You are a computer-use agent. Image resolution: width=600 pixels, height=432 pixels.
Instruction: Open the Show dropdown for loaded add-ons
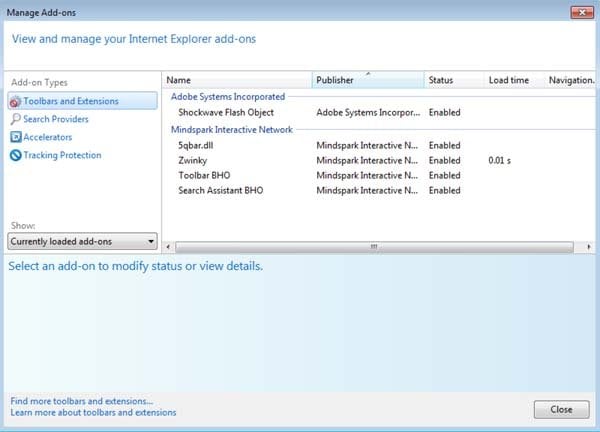coord(82,241)
